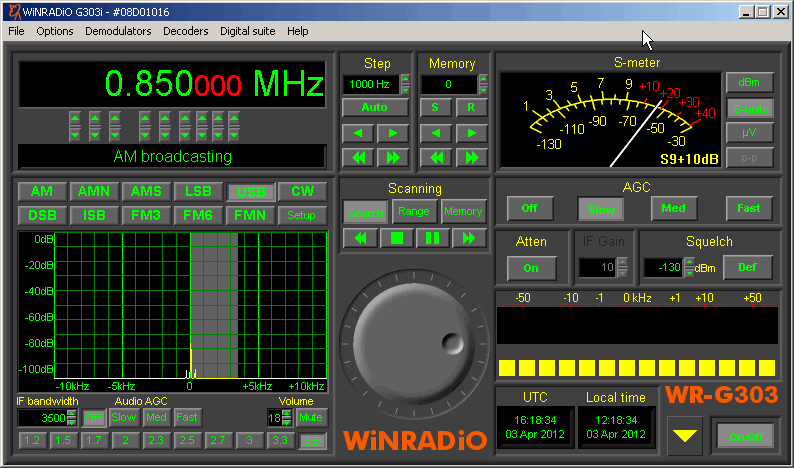Click the yellow down-arrow panel button
Image resolution: width=794 pixels, height=468 pixels.
pos(685,436)
